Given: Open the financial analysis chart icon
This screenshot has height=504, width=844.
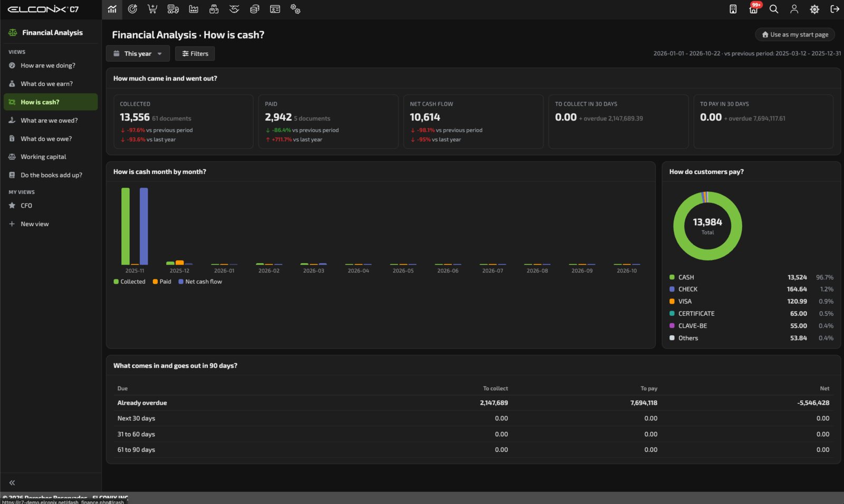Looking at the screenshot, I should coord(112,9).
